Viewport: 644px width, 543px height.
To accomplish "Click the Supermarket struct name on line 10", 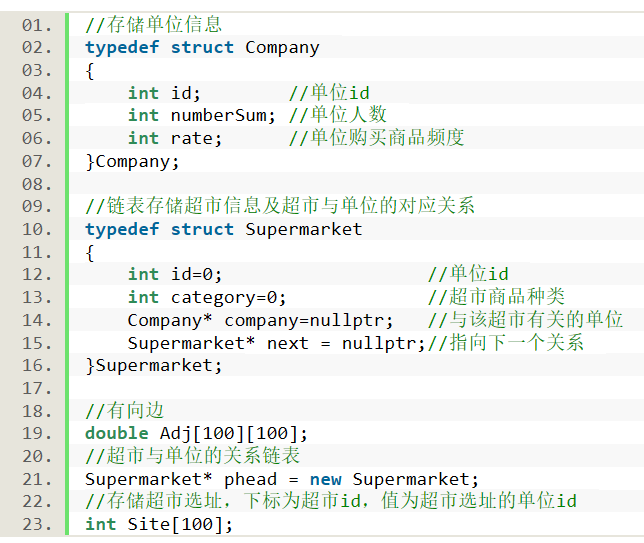I will 304,229.
